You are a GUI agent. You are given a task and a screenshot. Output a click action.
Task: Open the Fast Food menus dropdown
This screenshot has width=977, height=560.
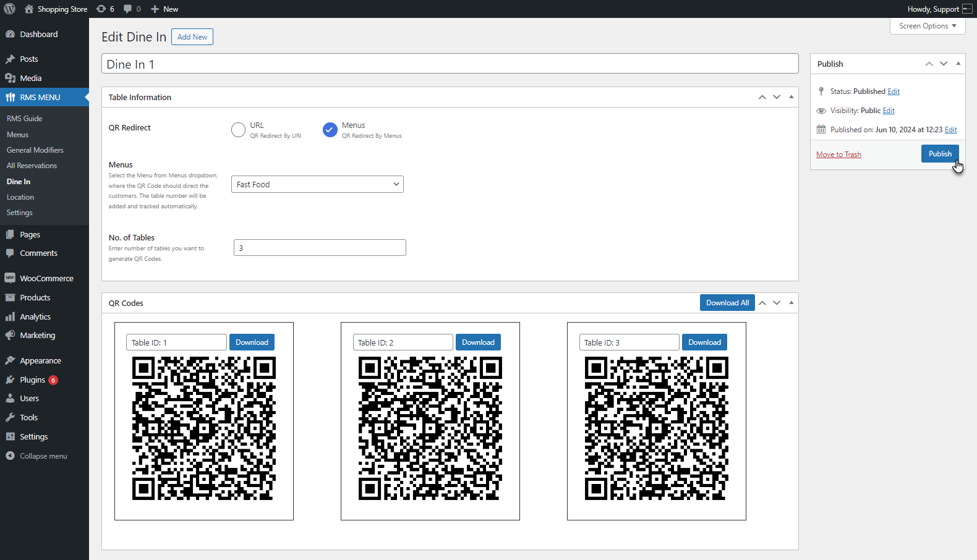pyautogui.click(x=317, y=184)
